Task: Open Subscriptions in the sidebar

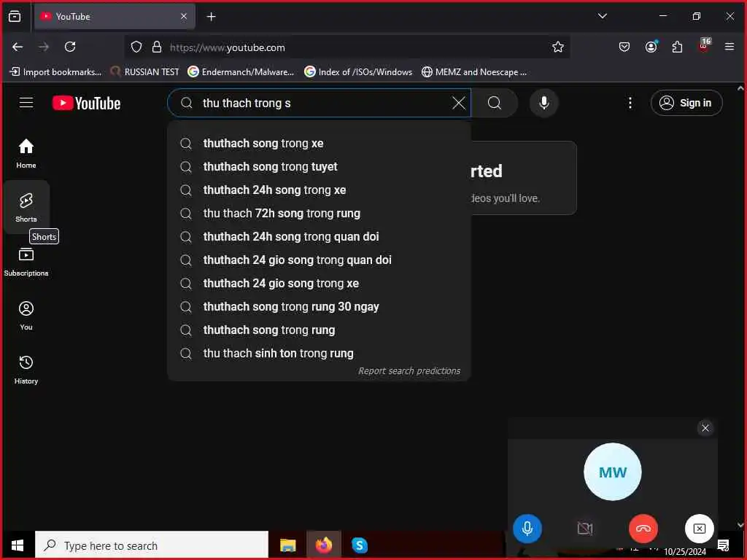Action: (26, 262)
